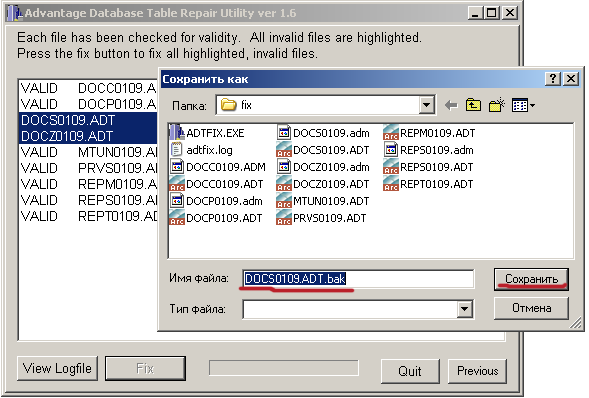589x398 pixels.
Task: Select MTUN0109.ADT in the save dialog
Action: point(323,201)
